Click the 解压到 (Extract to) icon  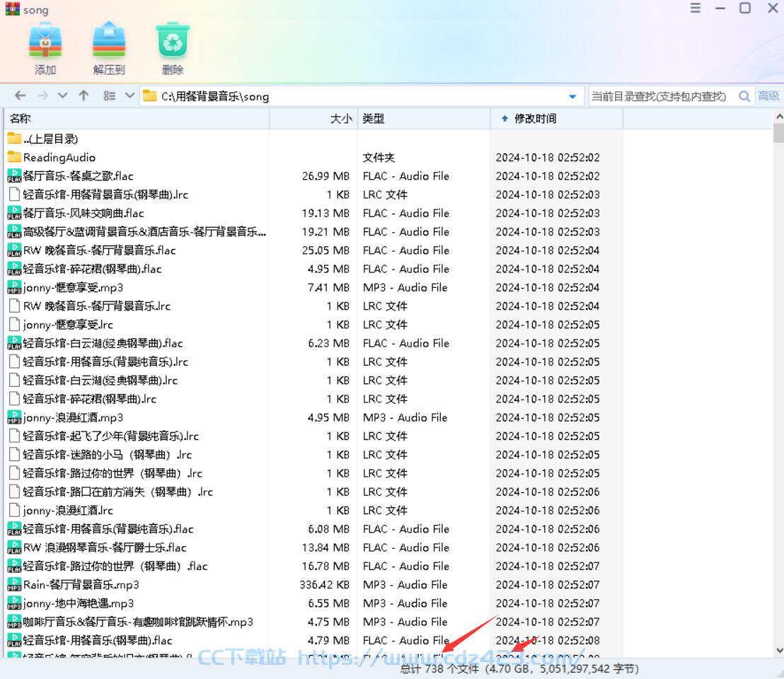(x=109, y=40)
